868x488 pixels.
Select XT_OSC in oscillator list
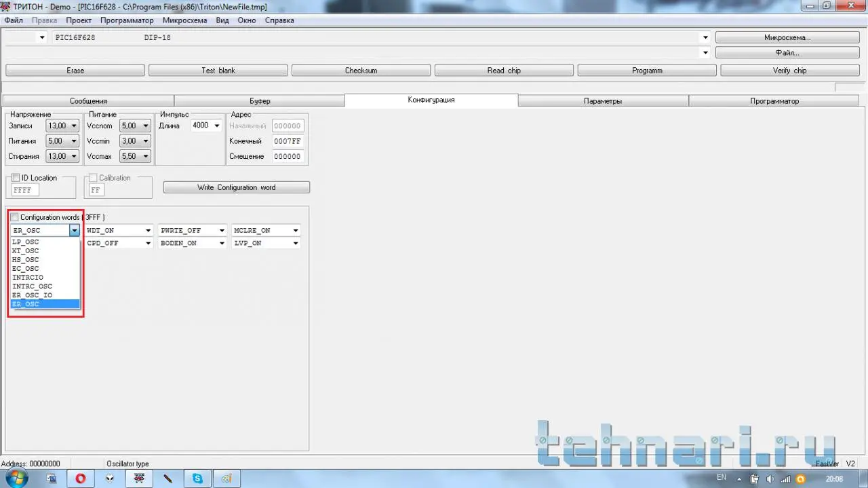pos(45,250)
